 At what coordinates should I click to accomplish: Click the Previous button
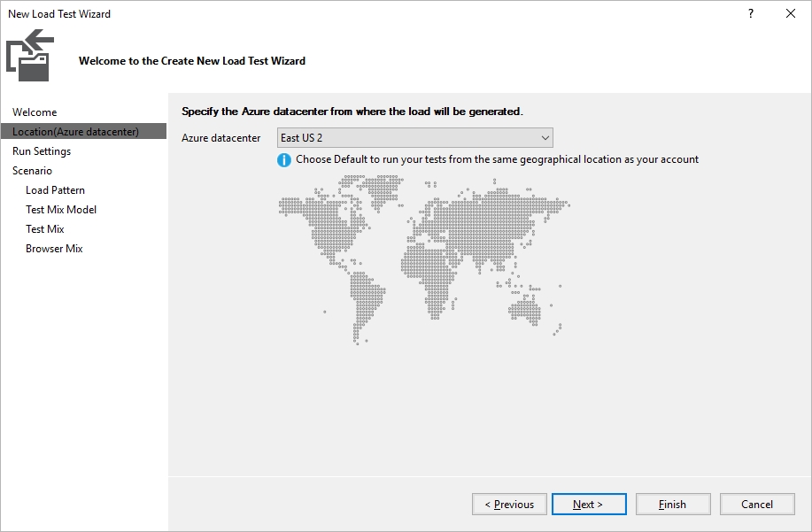(x=509, y=504)
